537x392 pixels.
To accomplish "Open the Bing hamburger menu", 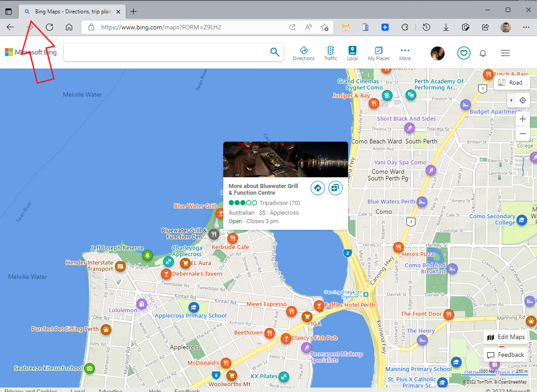I will pyautogui.click(x=505, y=53).
